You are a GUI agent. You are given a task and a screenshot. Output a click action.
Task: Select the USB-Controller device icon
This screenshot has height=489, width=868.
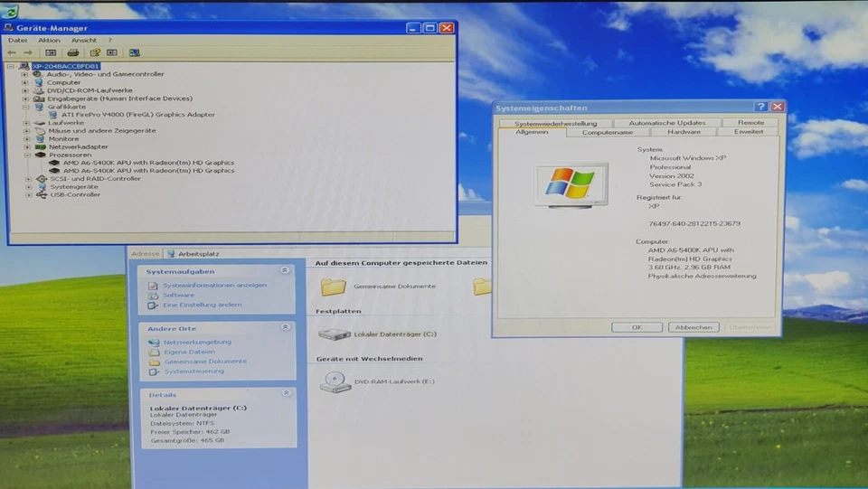(x=41, y=194)
